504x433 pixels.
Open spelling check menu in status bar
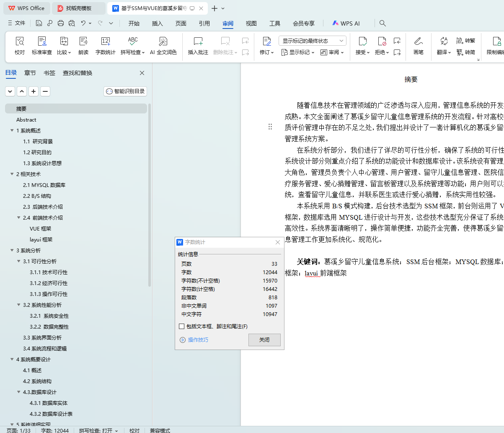98,430
